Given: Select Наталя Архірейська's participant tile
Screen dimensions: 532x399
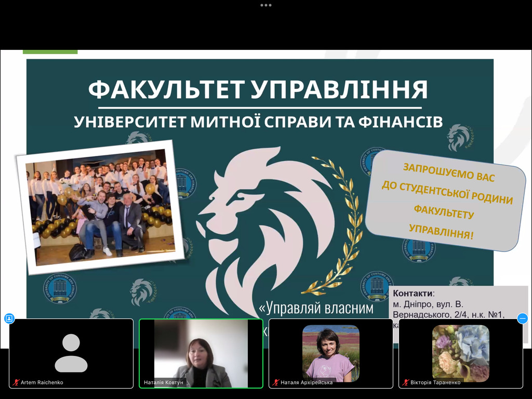Looking at the screenshot, I should click(x=331, y=353).
